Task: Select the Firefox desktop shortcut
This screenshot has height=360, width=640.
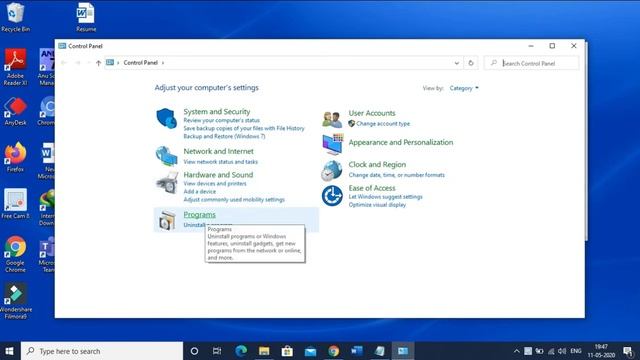Action: pos(15,157)
